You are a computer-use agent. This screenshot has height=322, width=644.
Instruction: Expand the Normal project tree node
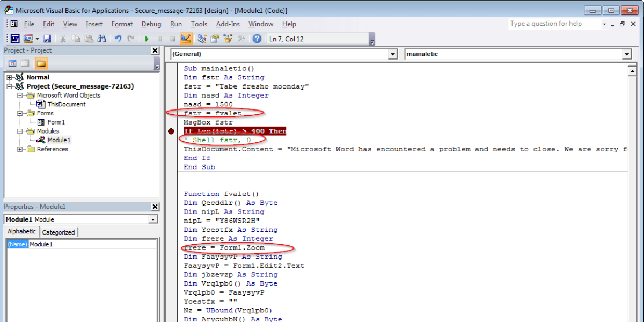pos(9,77)
